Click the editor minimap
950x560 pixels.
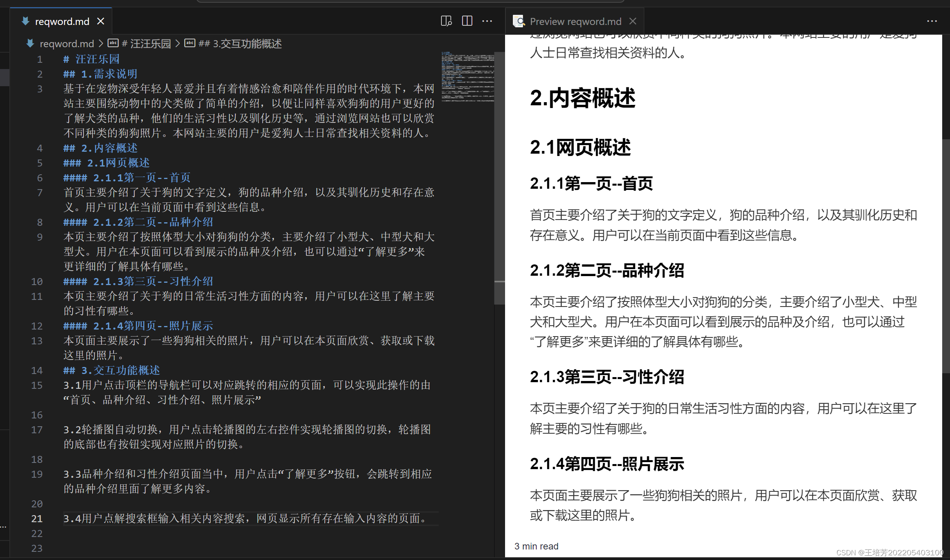coord(468,77)
